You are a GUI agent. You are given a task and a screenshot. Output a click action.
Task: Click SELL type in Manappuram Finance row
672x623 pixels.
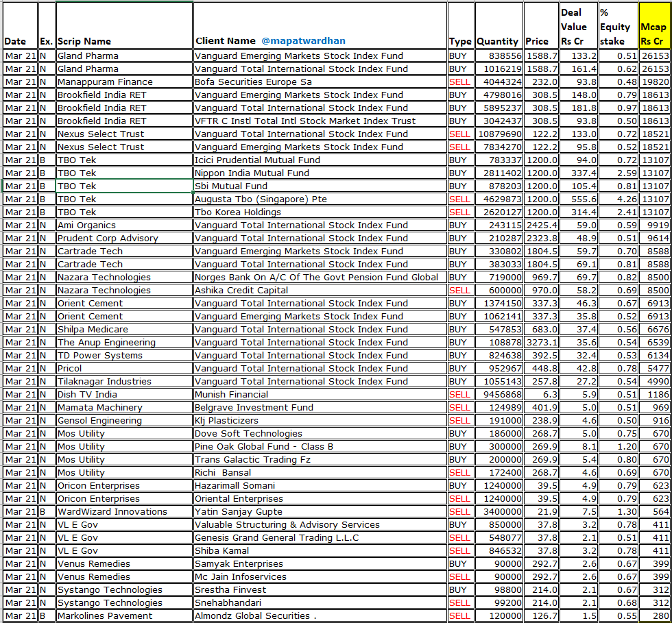pos(461,82)
